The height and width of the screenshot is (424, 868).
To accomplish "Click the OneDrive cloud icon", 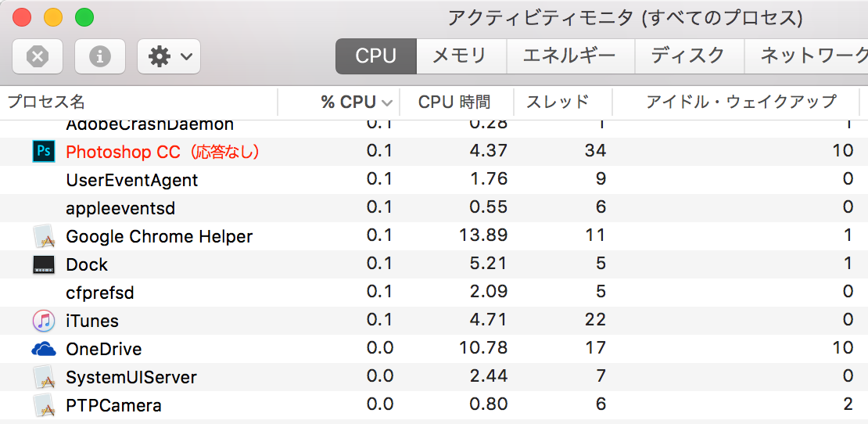I will point(44,349).
